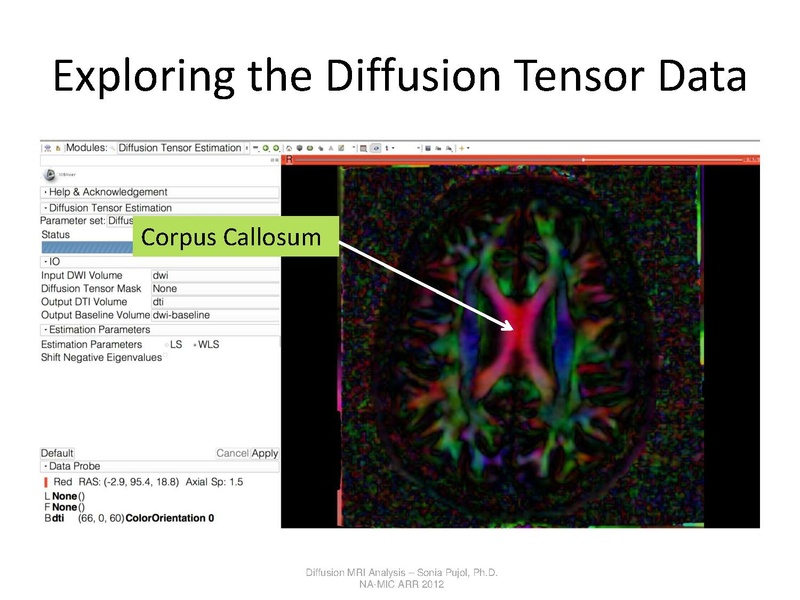The width and height of the screenshot is (800, 600).
Task: Click the 'F None()' layer row
Action: click(65, 507)
